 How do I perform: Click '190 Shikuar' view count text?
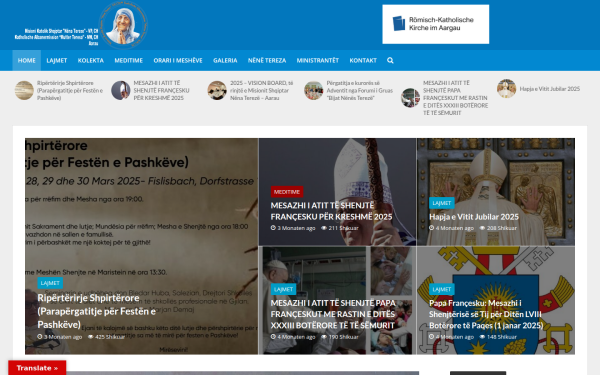343,337
